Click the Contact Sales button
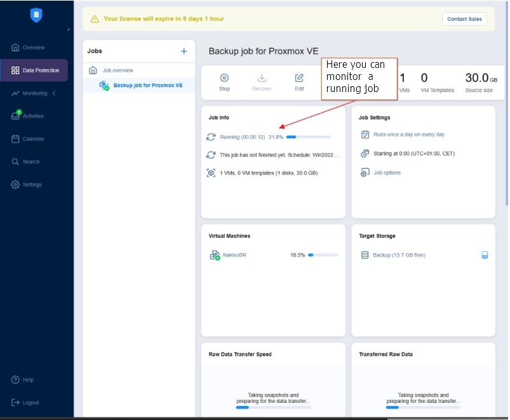Viewport: 510px width, 420px height. [464, 19]
